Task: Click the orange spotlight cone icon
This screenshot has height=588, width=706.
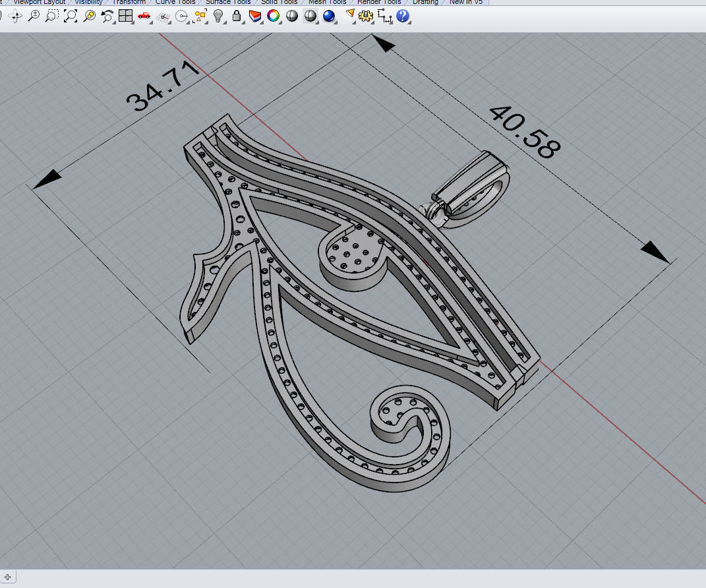Action: 350,15
